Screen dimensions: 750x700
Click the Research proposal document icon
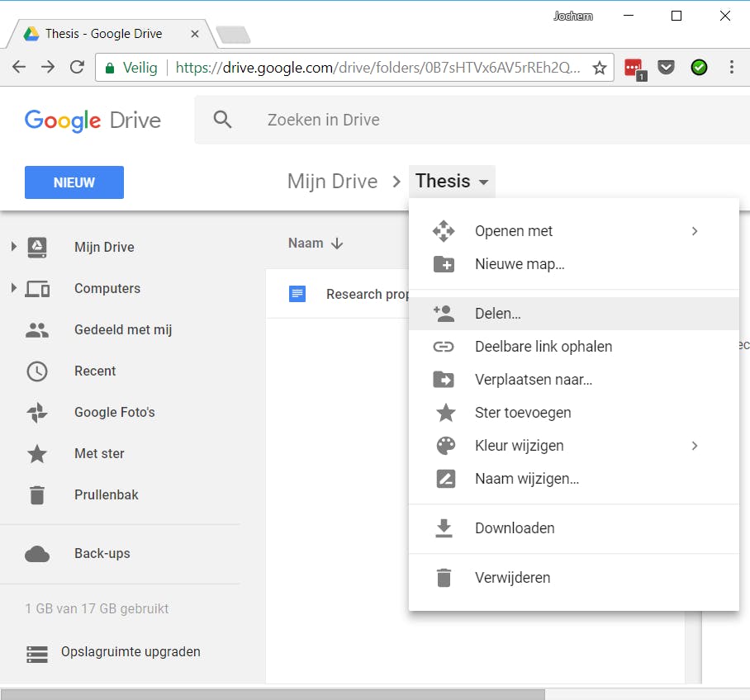[297, 294]
